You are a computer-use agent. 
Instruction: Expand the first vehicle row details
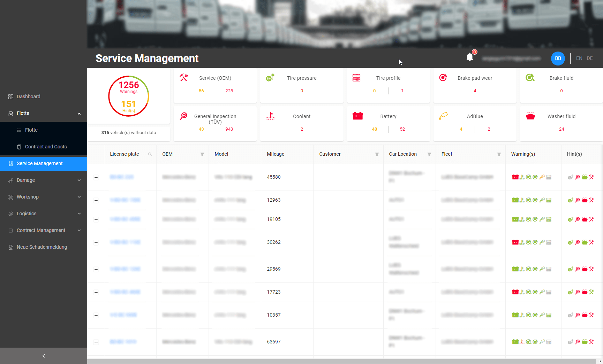(96, 178)
